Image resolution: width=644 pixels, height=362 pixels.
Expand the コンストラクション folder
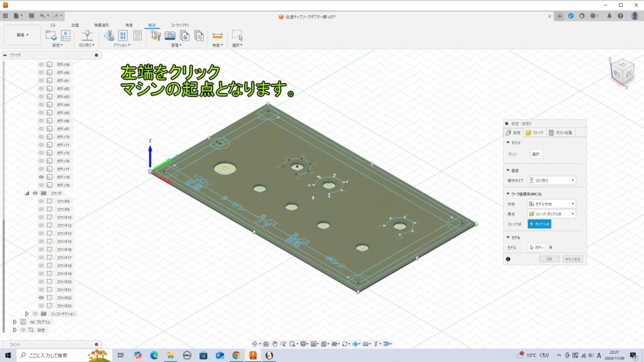pos(27,314)
